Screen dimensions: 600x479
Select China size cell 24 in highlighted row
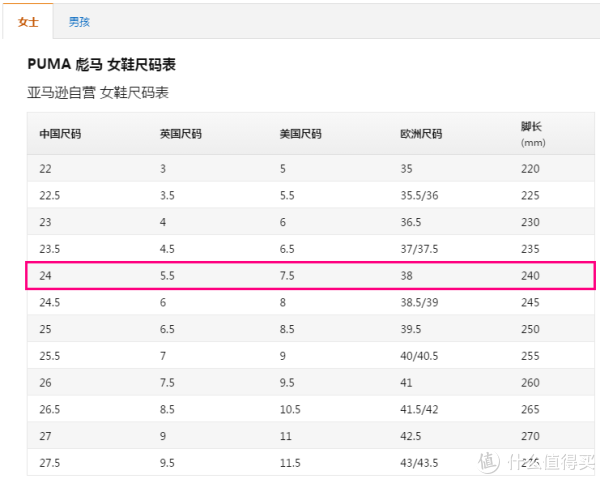pyautogui.click(x=45, y=276)
